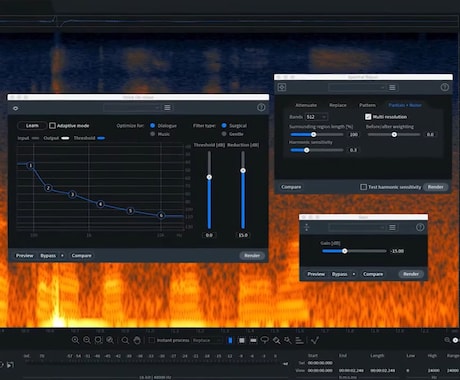Select Gentle filter type
460x380 pixels.
224,134
